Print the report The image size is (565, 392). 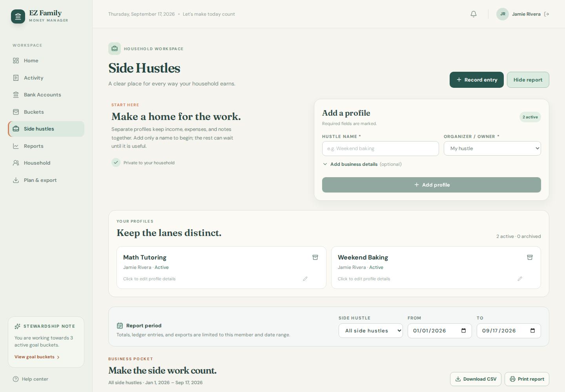pos(527,379)
